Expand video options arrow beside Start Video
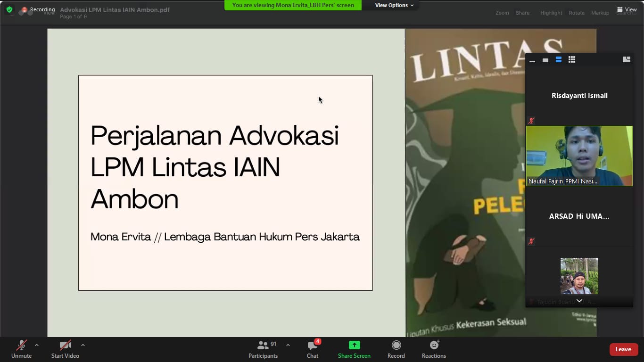644x362 pixels. 83,345
